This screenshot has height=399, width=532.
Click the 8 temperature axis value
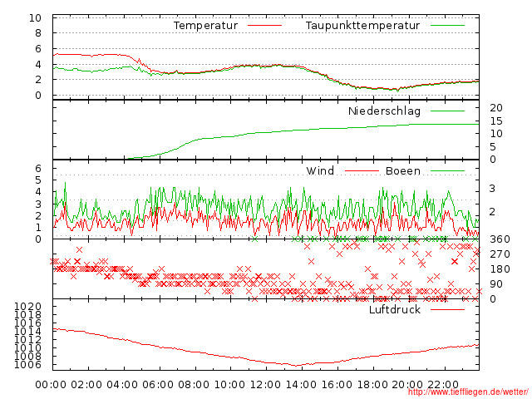38,33
